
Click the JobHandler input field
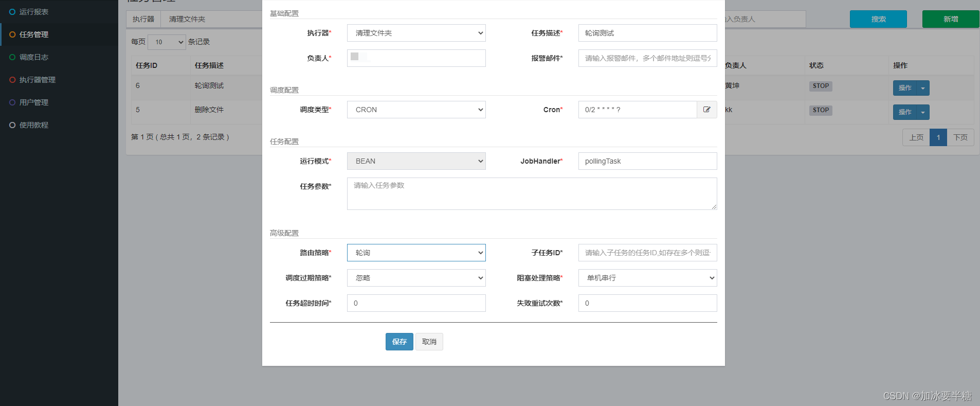(648, 161)
